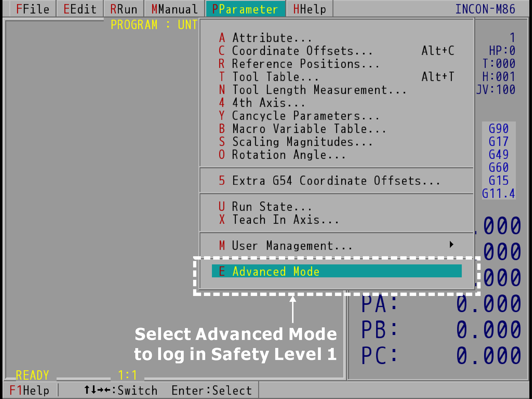Screen dimensions: 532x399
Task: Click the INCON-M86 title text
Action: pyautogui.click(x=485, y=9)
